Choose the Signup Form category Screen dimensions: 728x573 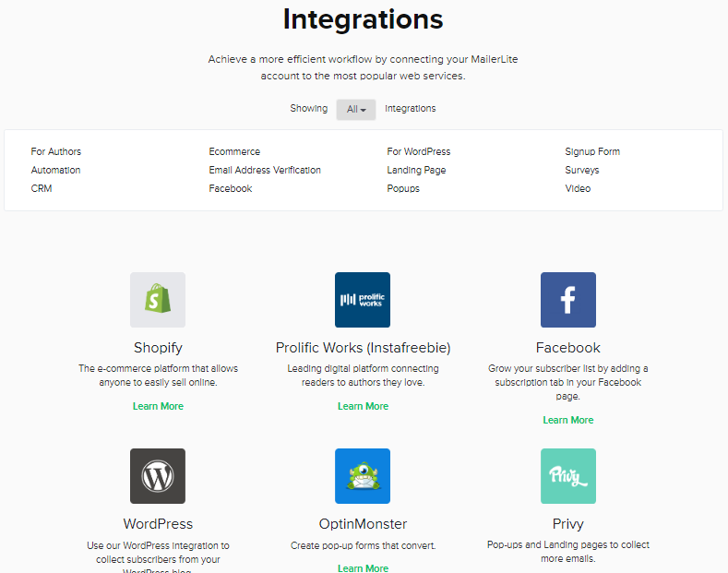592,151
